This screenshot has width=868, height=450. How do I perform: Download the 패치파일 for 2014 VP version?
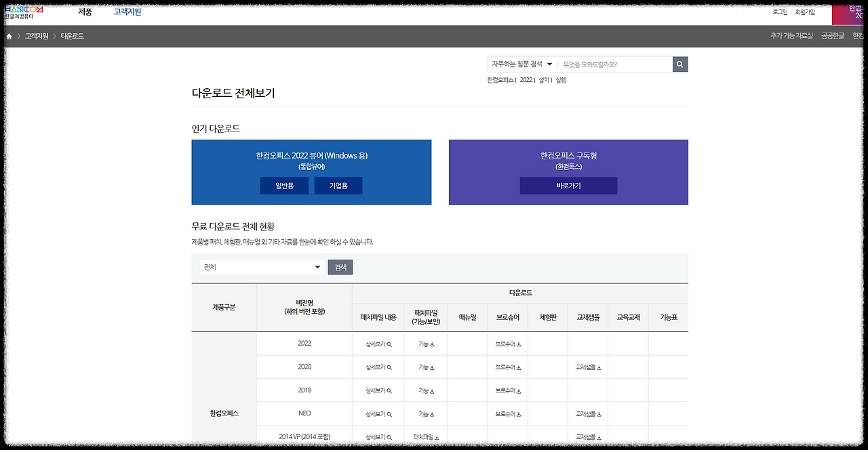[425, 436]
